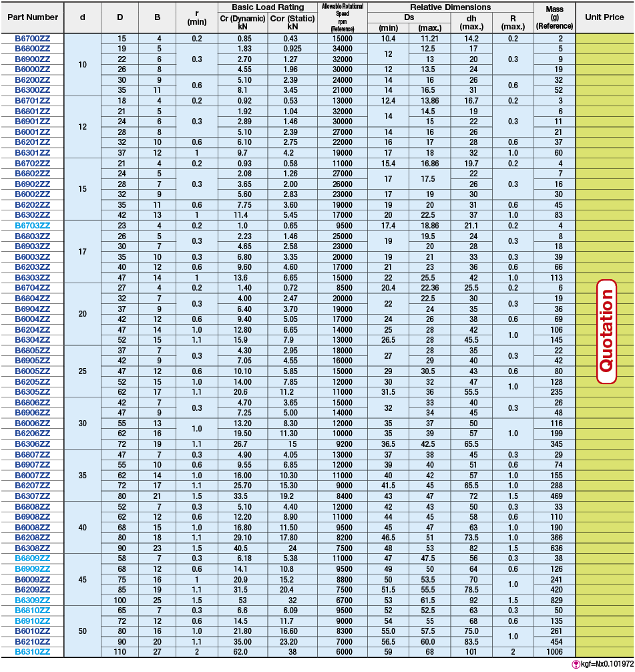Select the light-blue B6703ZZ part link
The image size is (635, 672).
pos(33,226)
